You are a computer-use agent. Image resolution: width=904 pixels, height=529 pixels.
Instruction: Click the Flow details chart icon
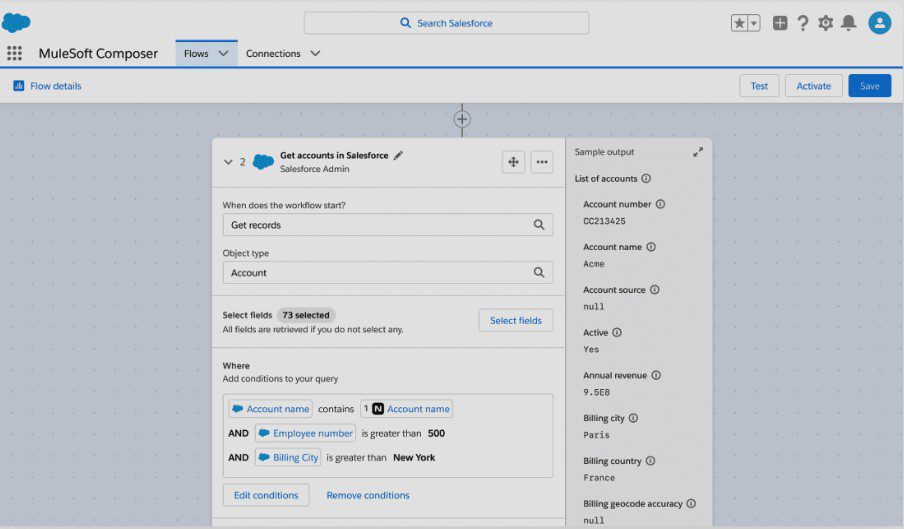(18, 86)
